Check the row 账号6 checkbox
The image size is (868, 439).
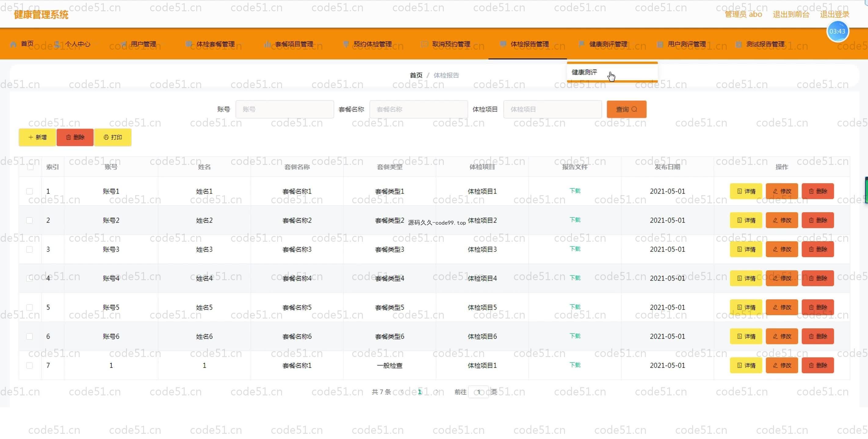pos(30,336)
